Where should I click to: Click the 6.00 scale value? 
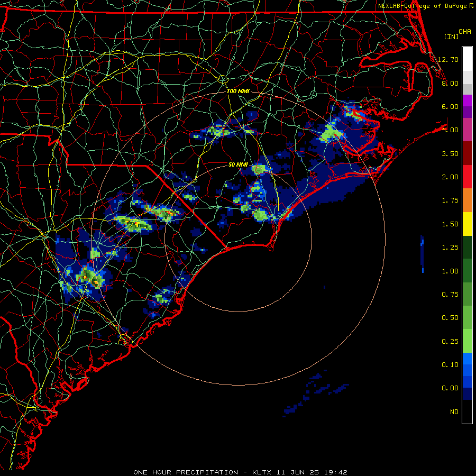450,106
